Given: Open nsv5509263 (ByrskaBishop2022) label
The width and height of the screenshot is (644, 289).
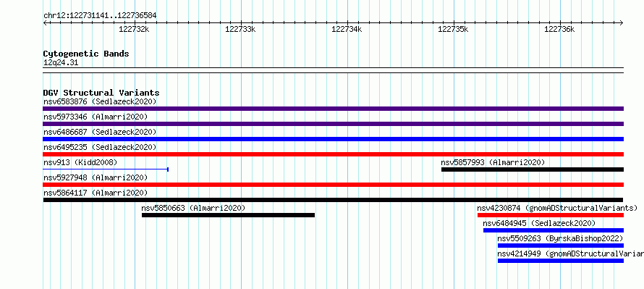Looking at the screenshot, I should point(560,238).
